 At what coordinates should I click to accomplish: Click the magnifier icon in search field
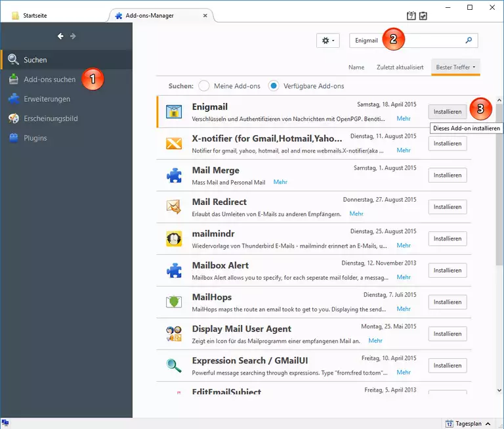coord(469,40)
